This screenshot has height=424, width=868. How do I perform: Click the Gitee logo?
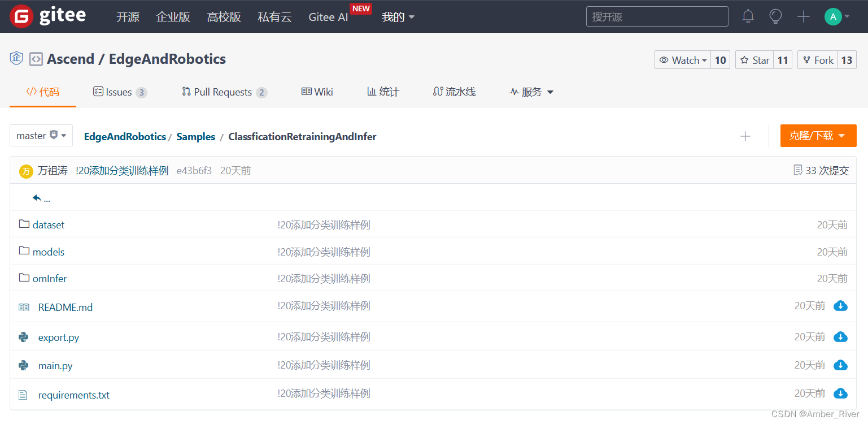click(47, 16)
